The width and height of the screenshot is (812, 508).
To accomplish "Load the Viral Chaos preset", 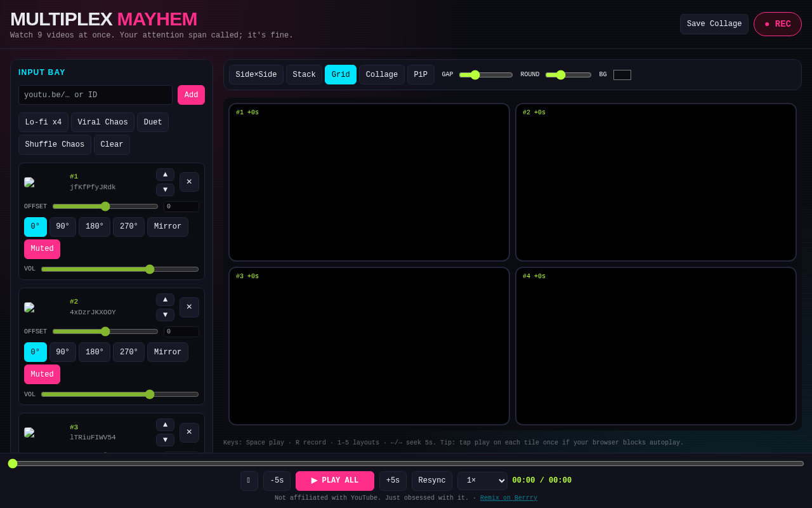I will coord(103,123).
